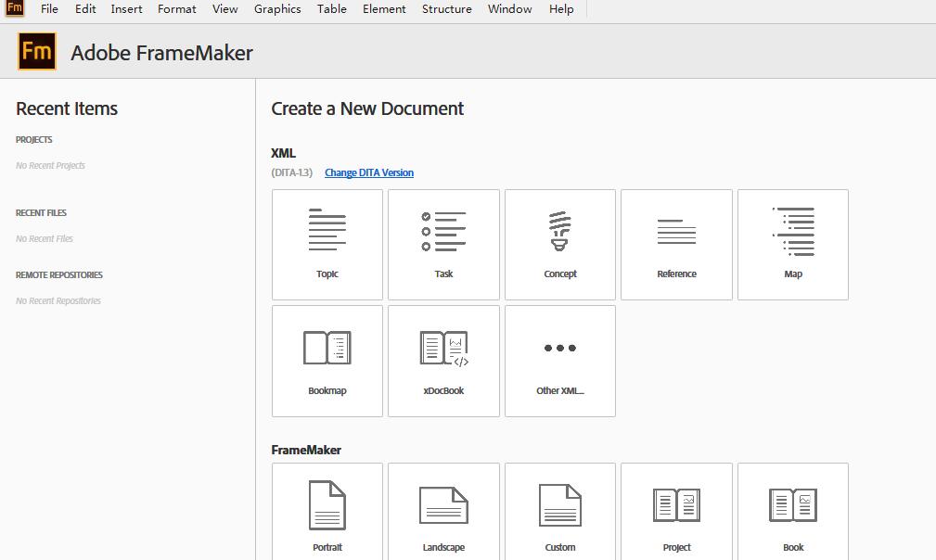Open the Help menu
The image size is (936, 560).
[561, 9]
